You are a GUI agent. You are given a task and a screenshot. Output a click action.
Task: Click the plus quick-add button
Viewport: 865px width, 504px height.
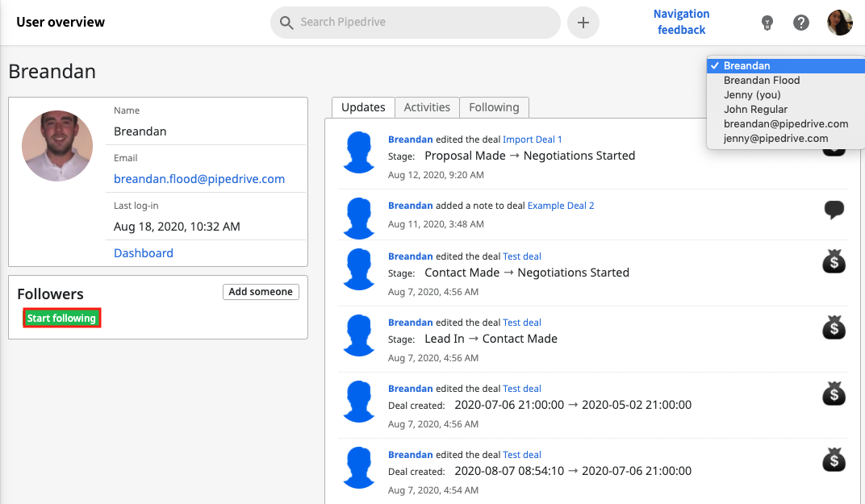pos(583,23)
